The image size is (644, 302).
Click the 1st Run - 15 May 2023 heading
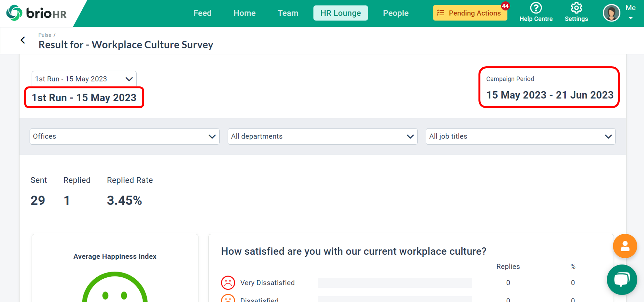[84, 97]
